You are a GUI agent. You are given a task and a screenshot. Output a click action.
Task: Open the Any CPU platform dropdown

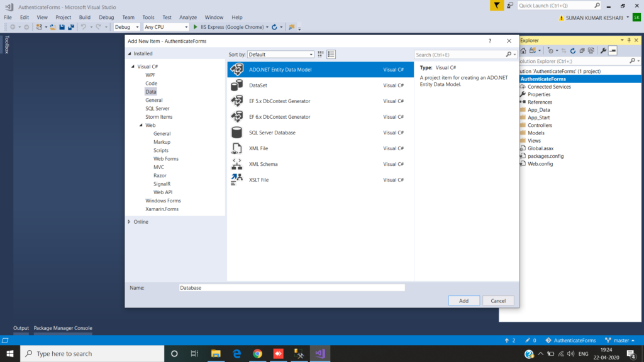tap(166, 27)
